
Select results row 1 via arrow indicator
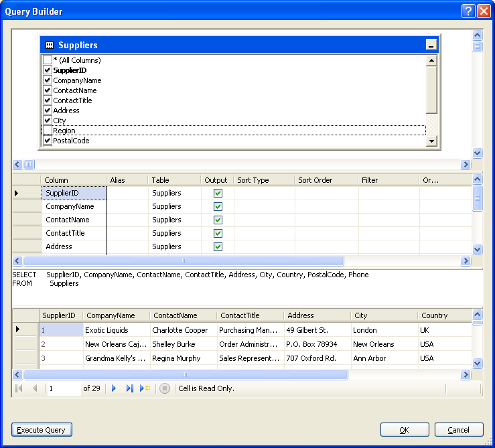click(x=26, y=329)
